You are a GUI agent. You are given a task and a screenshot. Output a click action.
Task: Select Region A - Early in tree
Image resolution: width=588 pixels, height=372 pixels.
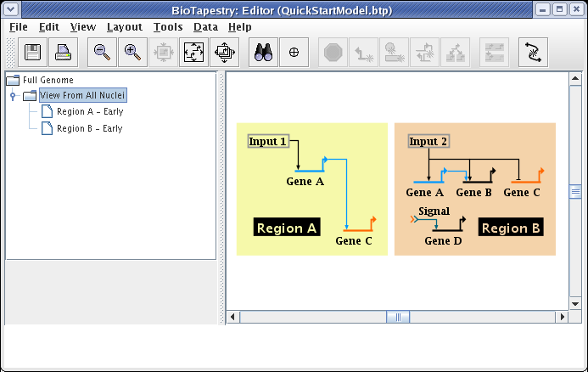click(89, 112)
